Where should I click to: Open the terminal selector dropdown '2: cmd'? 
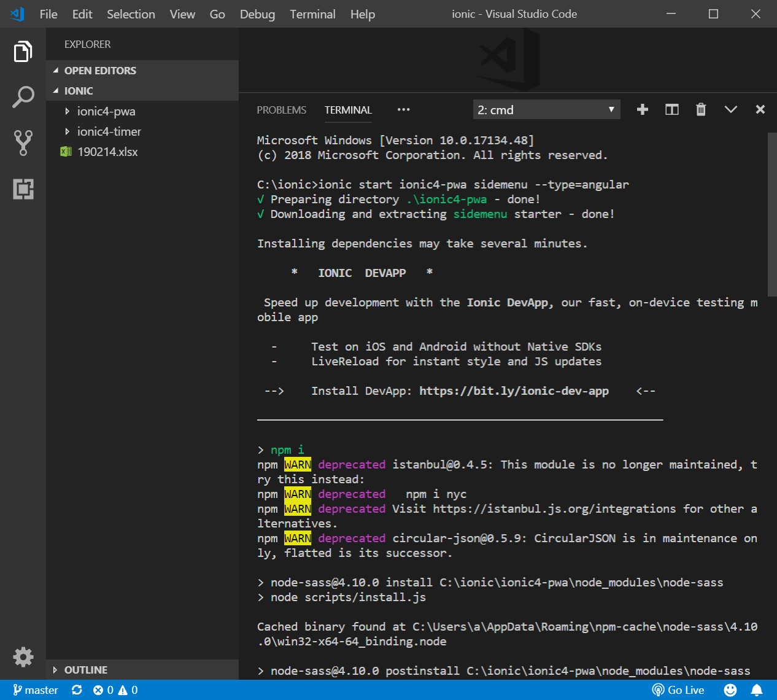[x=546, y=110]
